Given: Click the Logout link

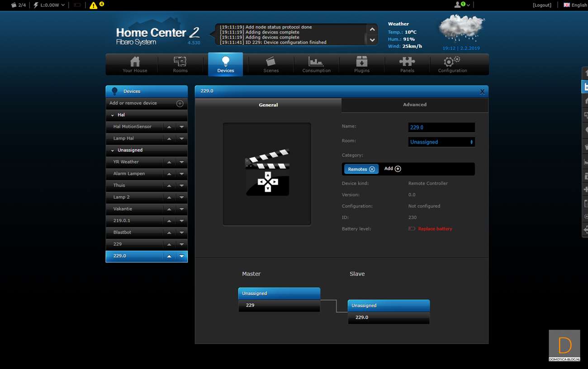Looking at the screenshot, I should tap(542, 5).
